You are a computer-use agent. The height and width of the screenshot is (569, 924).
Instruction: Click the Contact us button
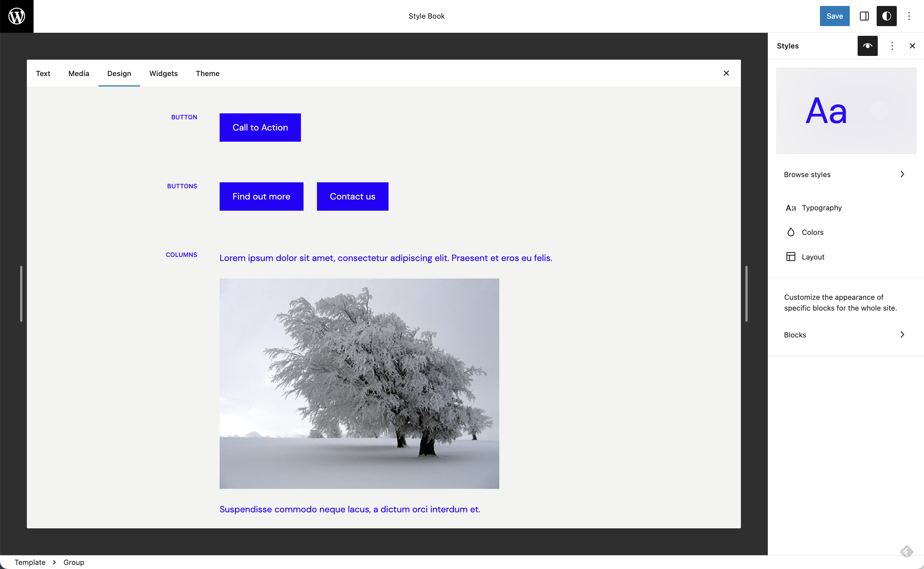352,197
